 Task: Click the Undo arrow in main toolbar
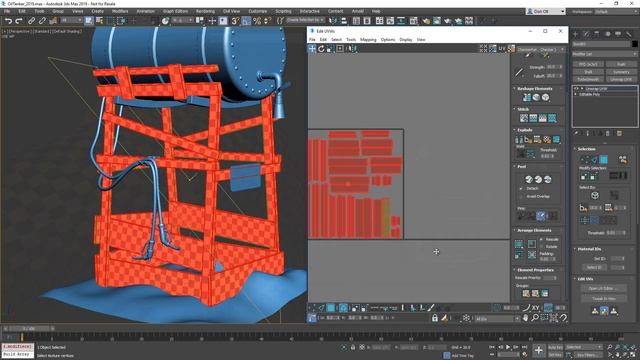(8, 20)
